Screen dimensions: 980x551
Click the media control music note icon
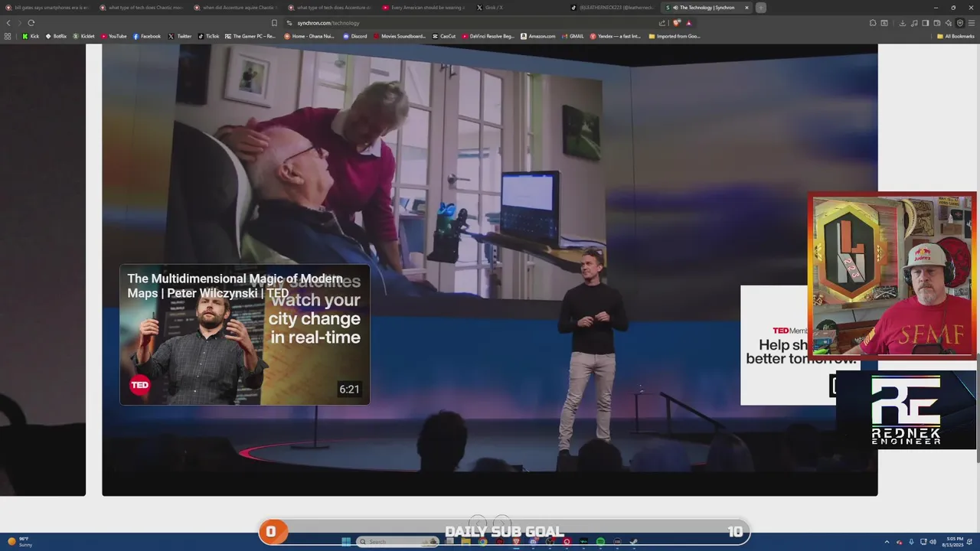914,23
